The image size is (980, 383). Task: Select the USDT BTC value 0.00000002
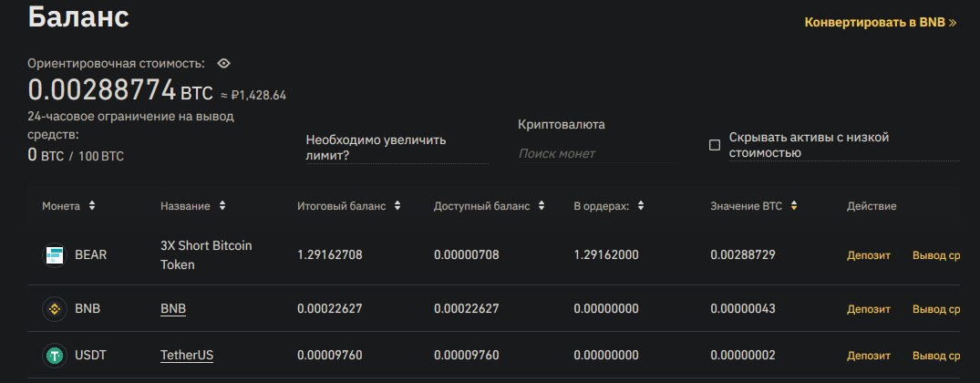tap(743, 356)
